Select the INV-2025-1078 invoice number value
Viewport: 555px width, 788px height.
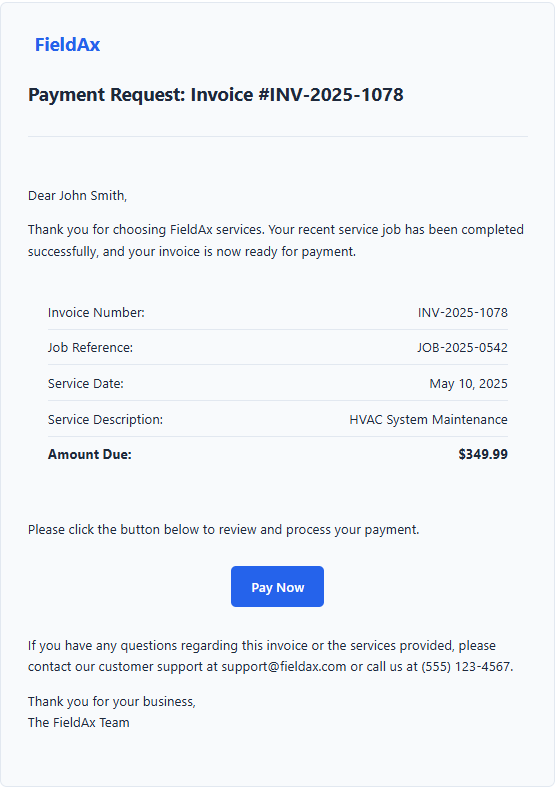point(462,313)
